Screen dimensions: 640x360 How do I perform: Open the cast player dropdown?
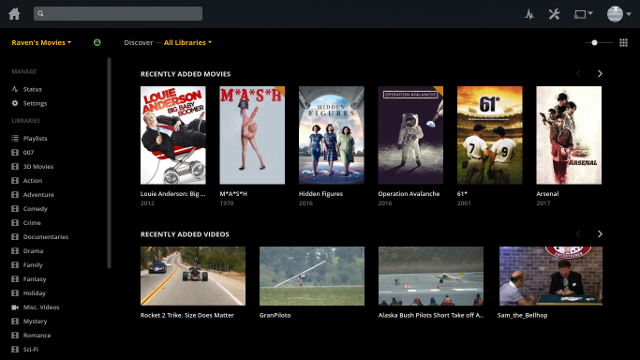[x=583, y=14]
